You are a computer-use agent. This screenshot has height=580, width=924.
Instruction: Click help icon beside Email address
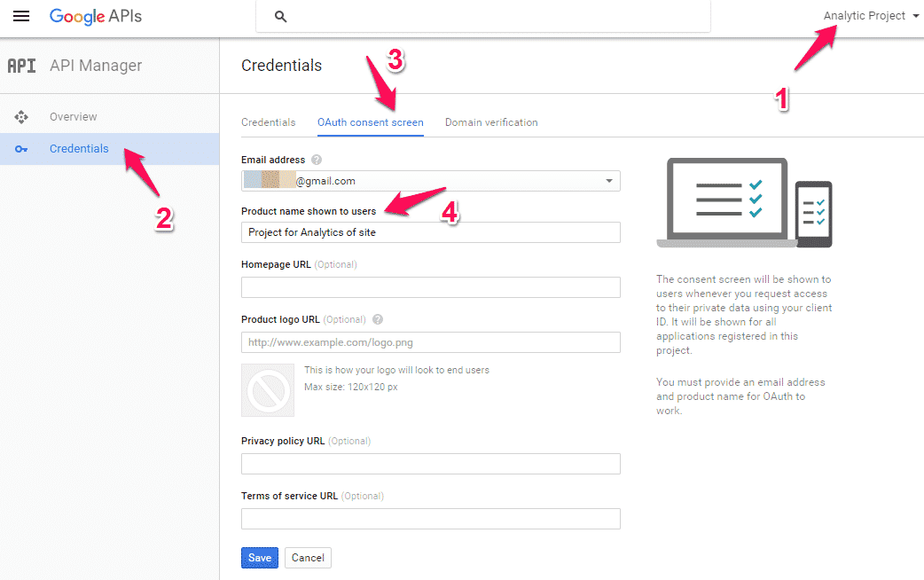click(317, 161)
